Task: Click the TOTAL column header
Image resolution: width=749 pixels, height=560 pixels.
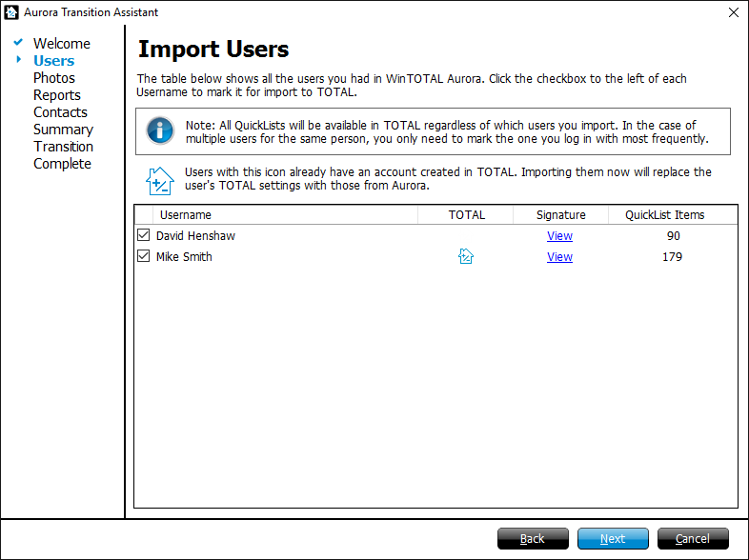Action: pyautogui.click(x=466, y=215)
